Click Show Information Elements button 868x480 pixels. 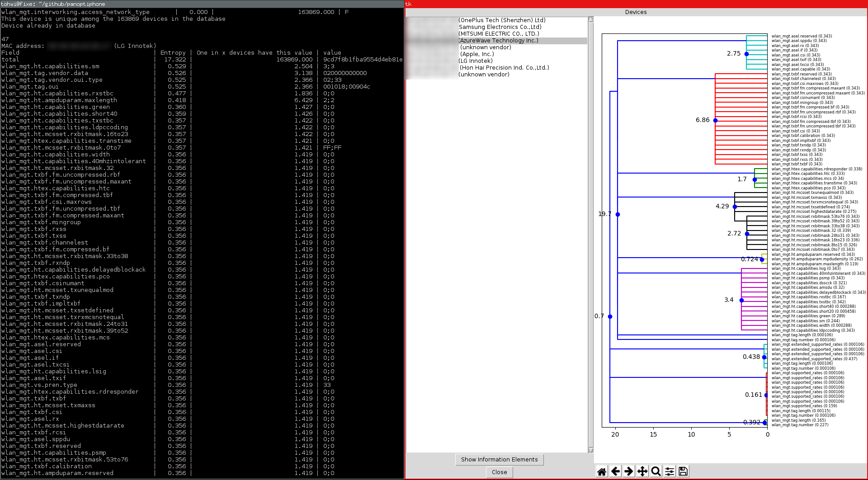[x=499, y=460]
